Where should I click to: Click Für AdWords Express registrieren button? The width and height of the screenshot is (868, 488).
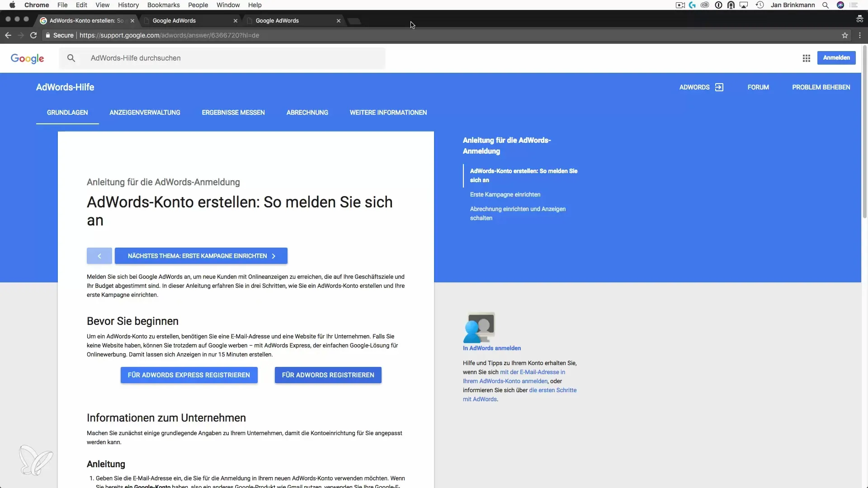click(189, 375)
